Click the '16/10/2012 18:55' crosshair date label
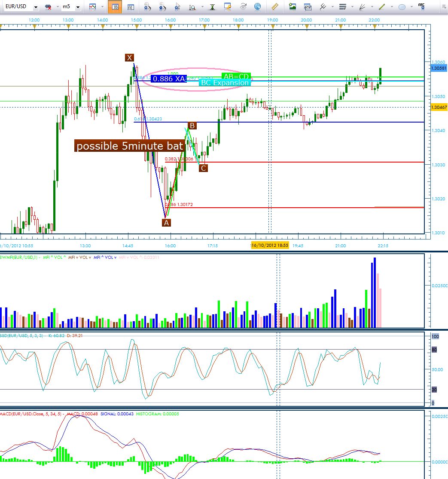Screen dimensions: 448x479 pos(270,245)
